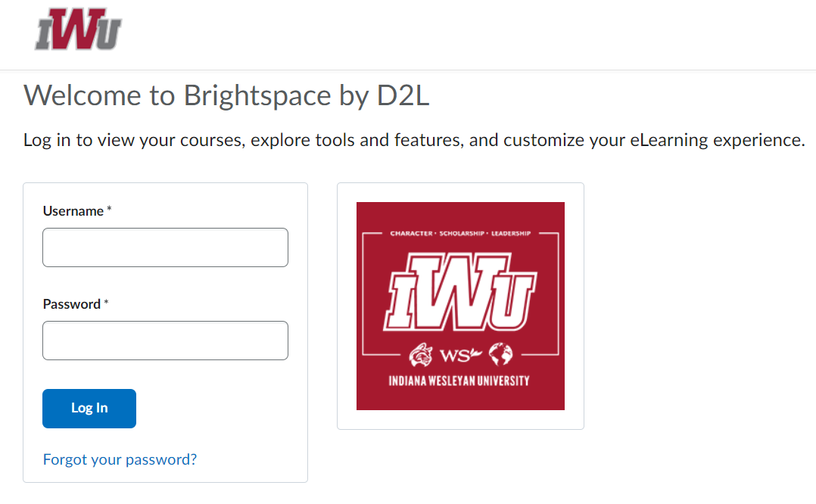
Task: Focus the Password input field
Action: click(x=165, y=341)
